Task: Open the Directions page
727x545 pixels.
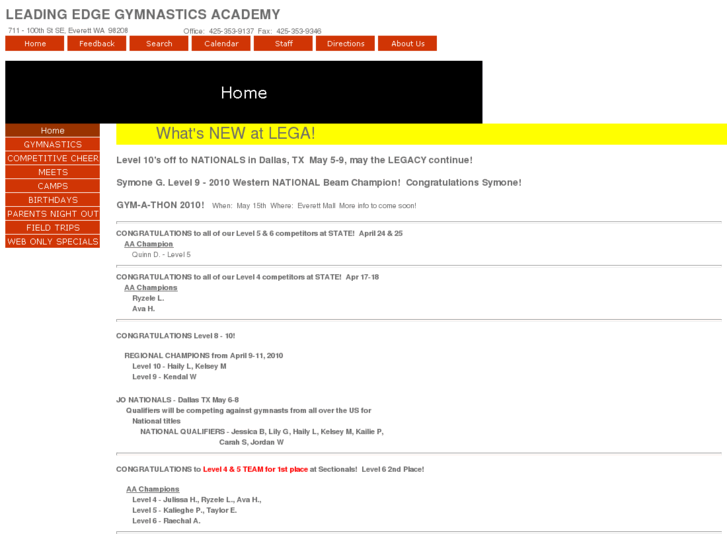Action: [345, 44]
